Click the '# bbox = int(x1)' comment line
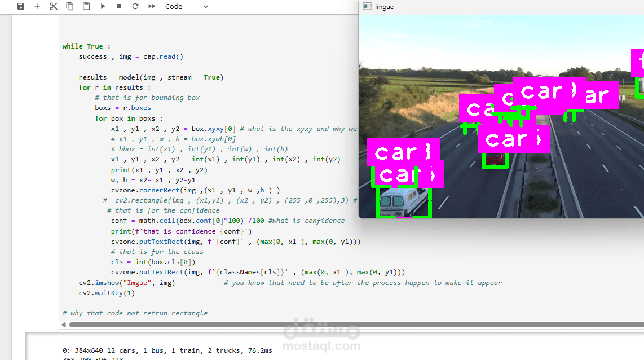 coord(199,149)
